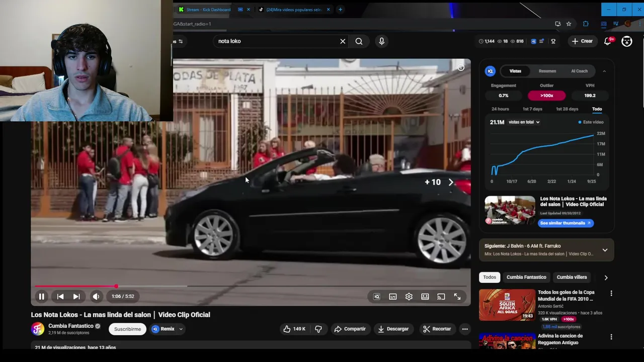Expand Siguiente playlist panel
The height and width of the screenshot is (362, 644).
[605, 250]
